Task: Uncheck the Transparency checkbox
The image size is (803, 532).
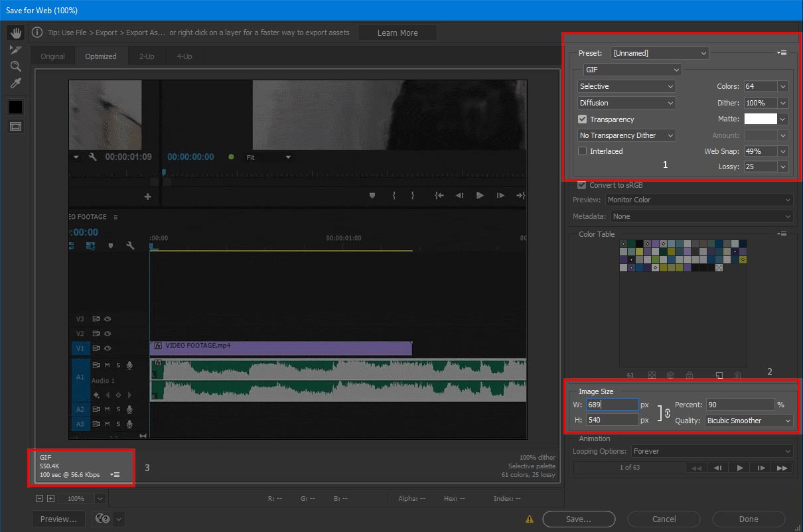Action: pyautogui.click(x=583, y=119)
